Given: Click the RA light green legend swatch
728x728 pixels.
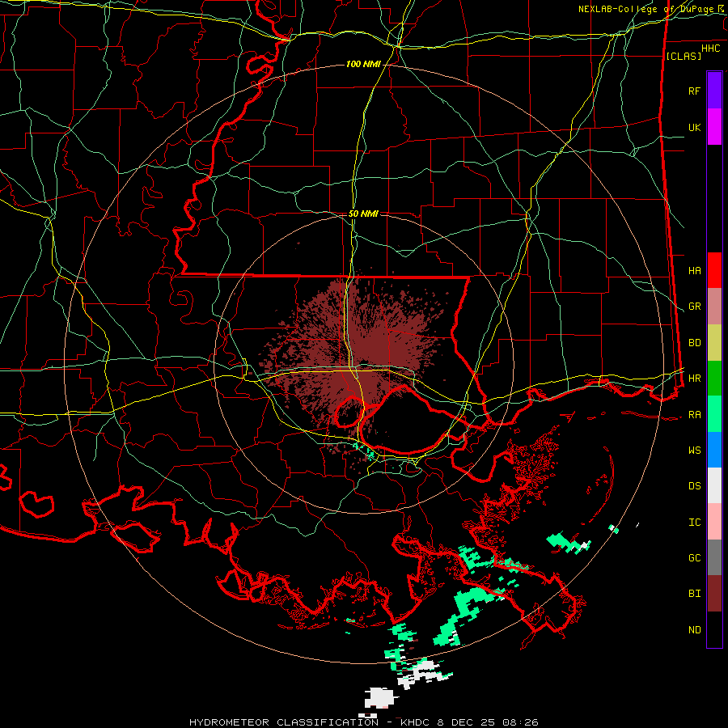Looking at the screenshot, I should (x=714, y=414).
